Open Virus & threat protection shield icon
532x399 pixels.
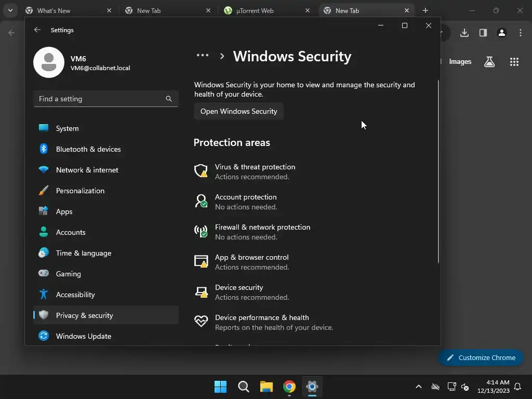201,171
